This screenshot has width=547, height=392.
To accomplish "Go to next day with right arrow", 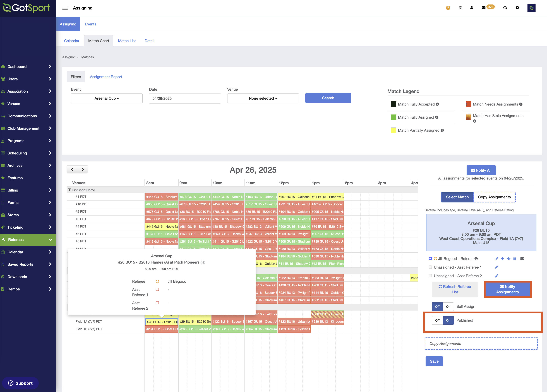I will (x=83, y=169).
